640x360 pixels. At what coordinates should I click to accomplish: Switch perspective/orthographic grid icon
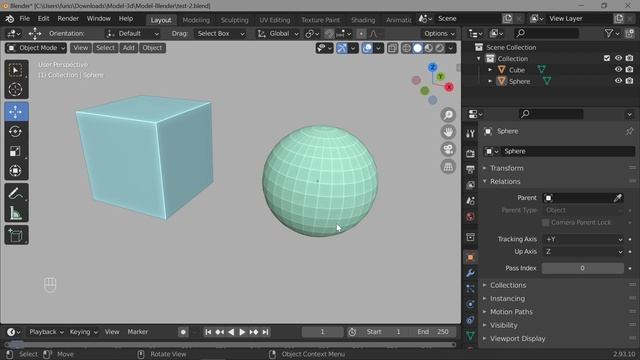click(448, 166)
